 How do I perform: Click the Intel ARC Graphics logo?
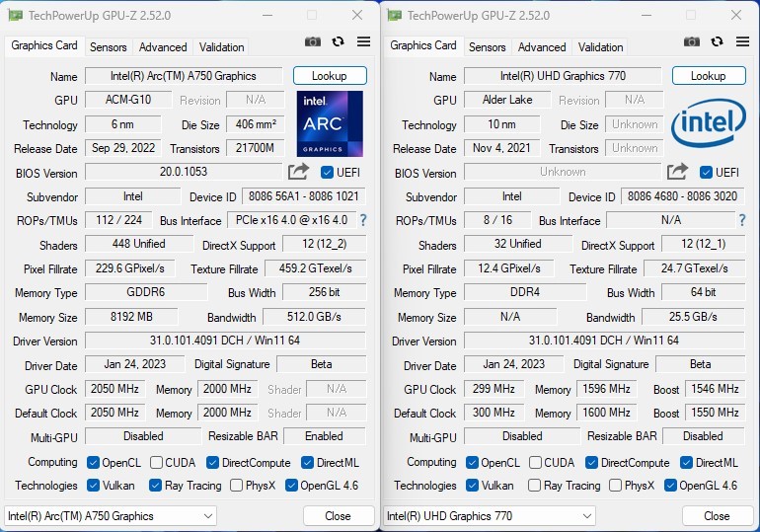tap(330, 123)
